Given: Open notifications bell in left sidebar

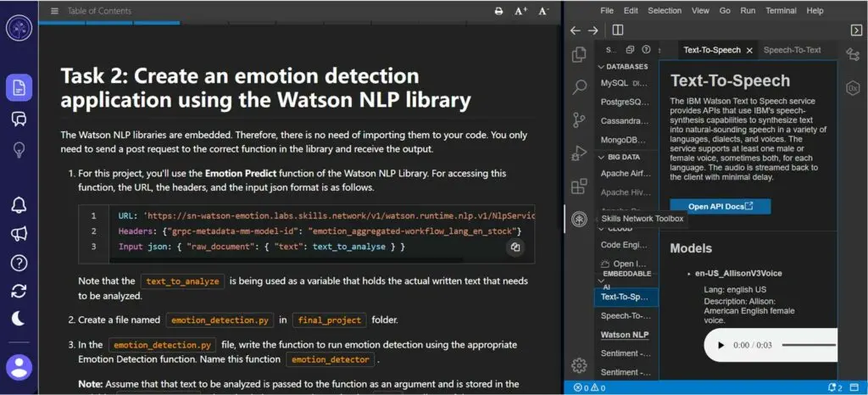Looking at the screenshot, I should click(19, 204).
